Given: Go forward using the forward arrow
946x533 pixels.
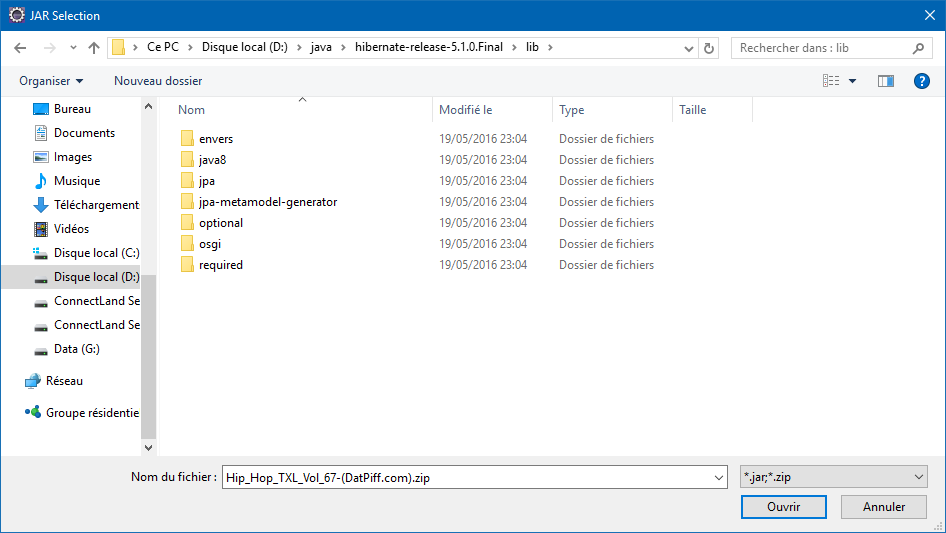Looking at the screenshot, I should coord(49,48).
